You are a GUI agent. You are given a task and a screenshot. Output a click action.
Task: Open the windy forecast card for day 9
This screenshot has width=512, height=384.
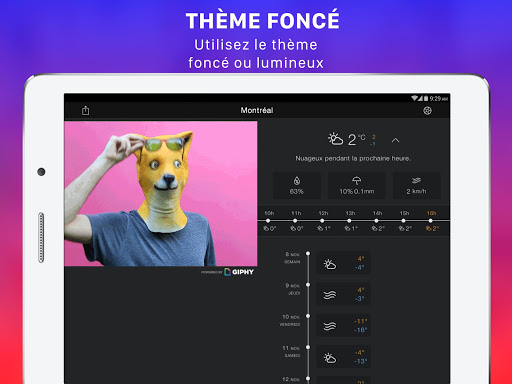click(x=343, y=294)
